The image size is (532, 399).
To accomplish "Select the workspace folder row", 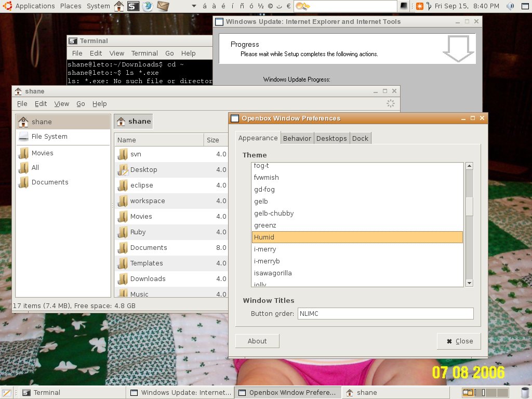I will [x=171, y=201].
